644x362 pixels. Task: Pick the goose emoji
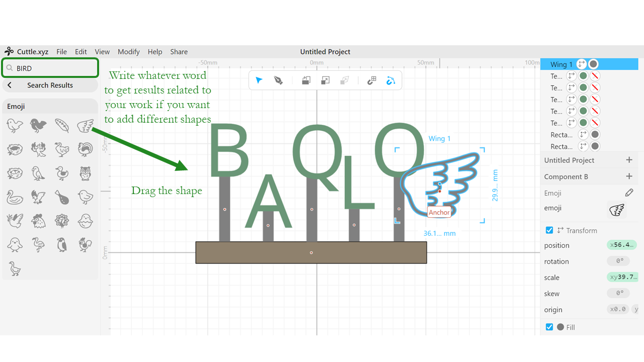pyautogui.click(x=15, y=268)
